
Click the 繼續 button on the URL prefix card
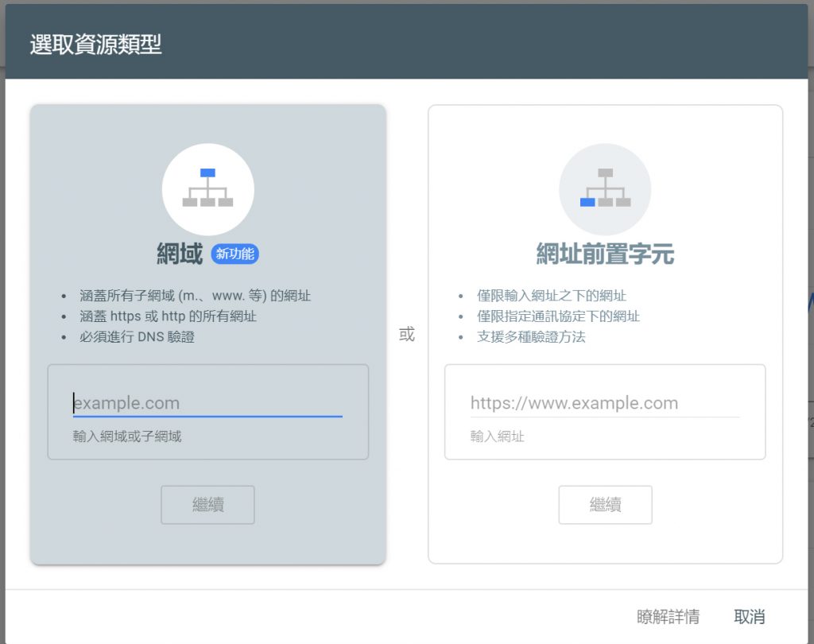click(x=606, y=504)
